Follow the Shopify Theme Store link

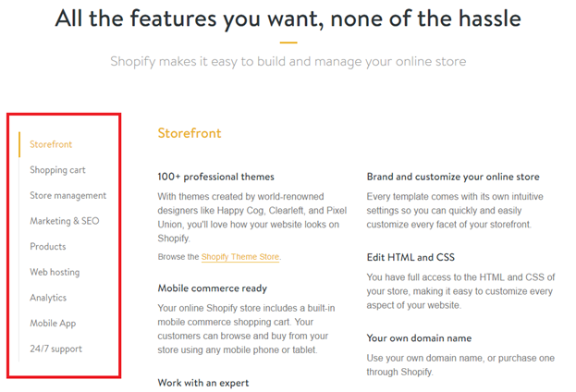[240, 257]
